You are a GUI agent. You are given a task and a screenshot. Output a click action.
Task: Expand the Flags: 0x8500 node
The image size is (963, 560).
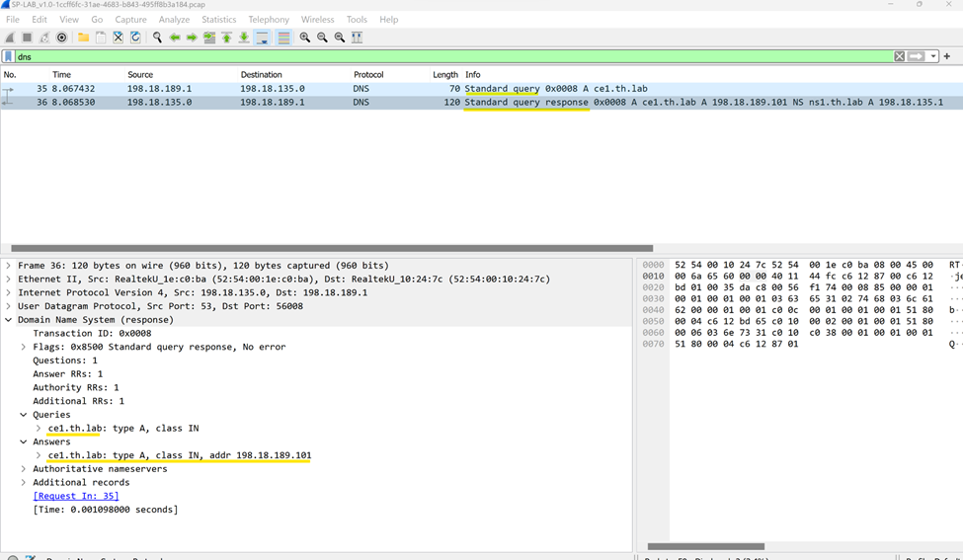[24, 347]
